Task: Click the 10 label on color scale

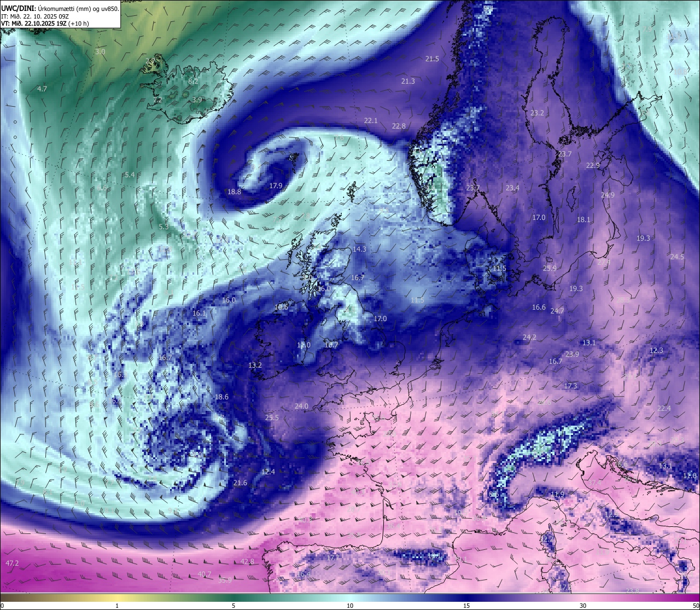Action: (x=349, y=606)
